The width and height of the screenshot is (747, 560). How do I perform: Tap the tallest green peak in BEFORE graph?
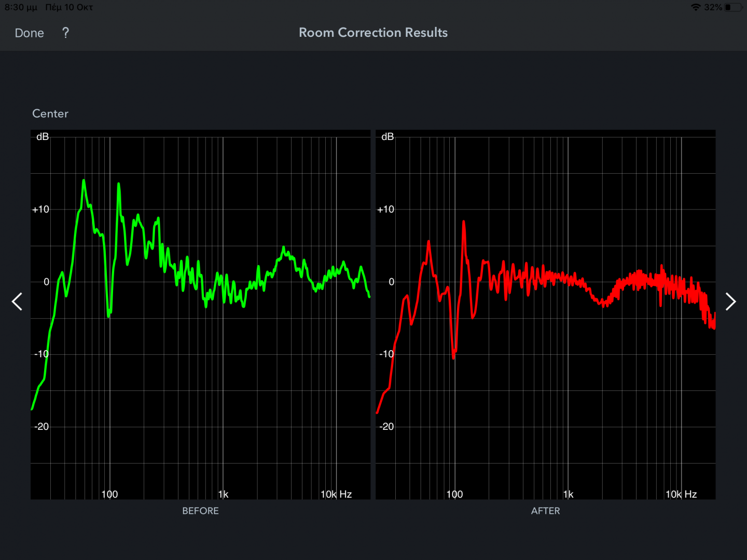tap(84, 181)
